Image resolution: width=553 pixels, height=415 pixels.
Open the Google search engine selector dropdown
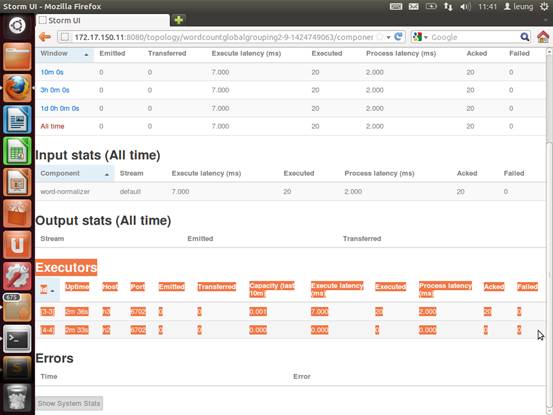(x=420, y=37)
